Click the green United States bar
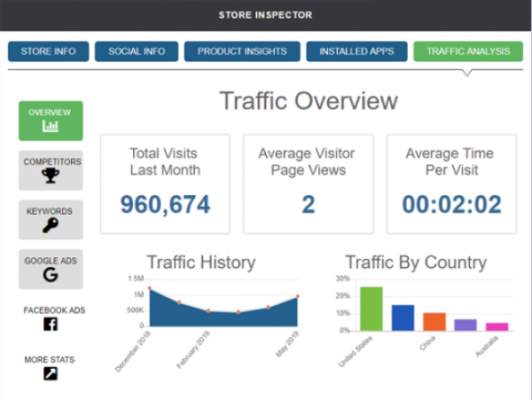The width and height of the screenshot is (532, 400). (x=372, y=309)
